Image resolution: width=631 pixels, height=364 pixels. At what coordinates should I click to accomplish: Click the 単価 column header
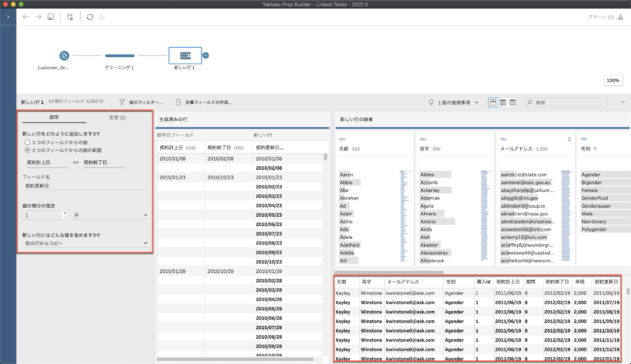point(582,282)
